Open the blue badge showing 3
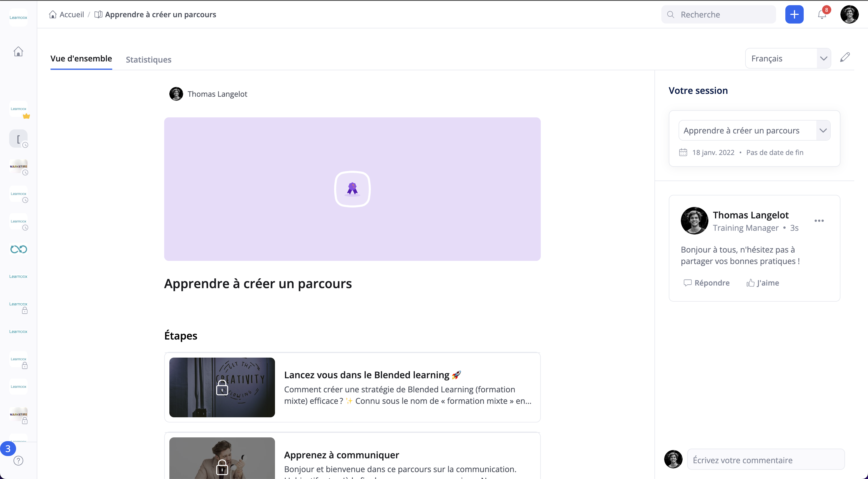This screenshot has height=479, width=868. 8,449
